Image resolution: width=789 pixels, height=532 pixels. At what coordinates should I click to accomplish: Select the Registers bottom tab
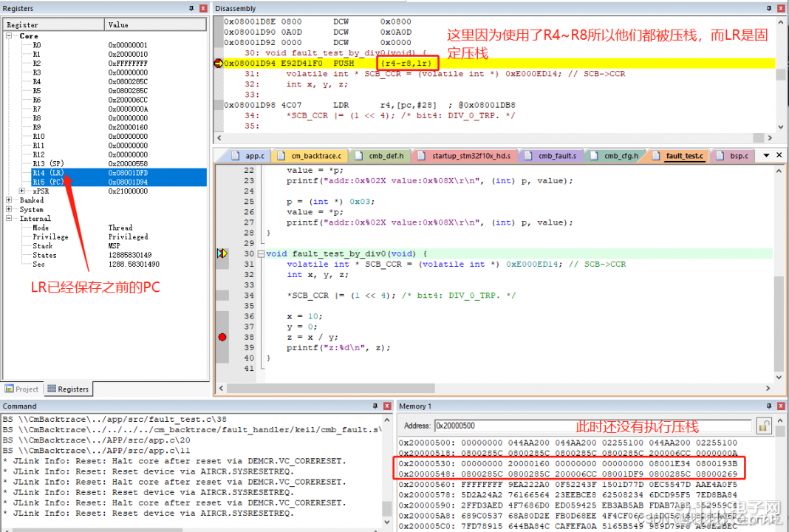click(x=68, y=389)
